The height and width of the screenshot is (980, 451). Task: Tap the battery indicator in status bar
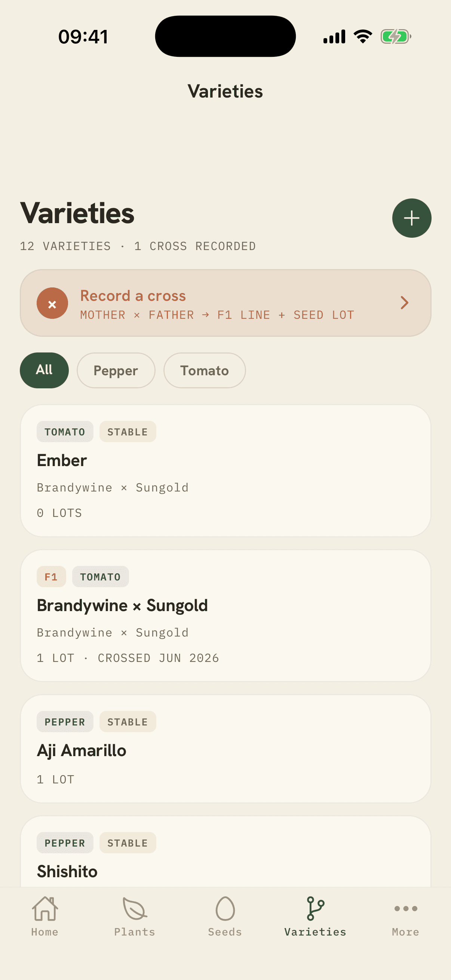click(396, 37)
